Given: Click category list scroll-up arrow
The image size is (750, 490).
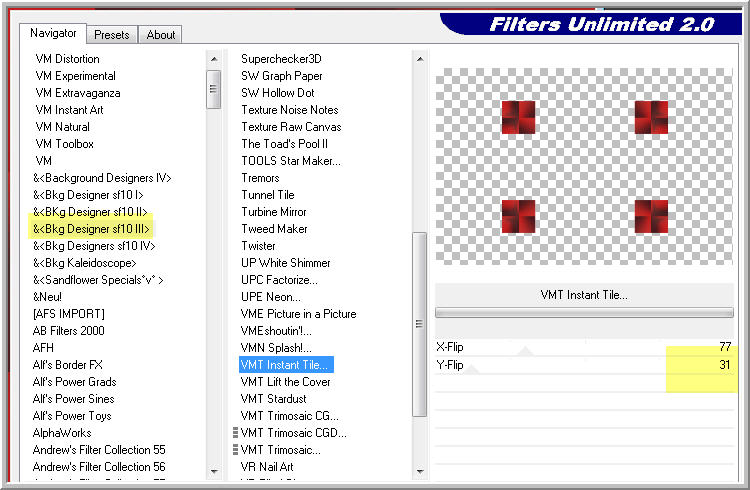Looking at the screenshot, I should (214, 59).
